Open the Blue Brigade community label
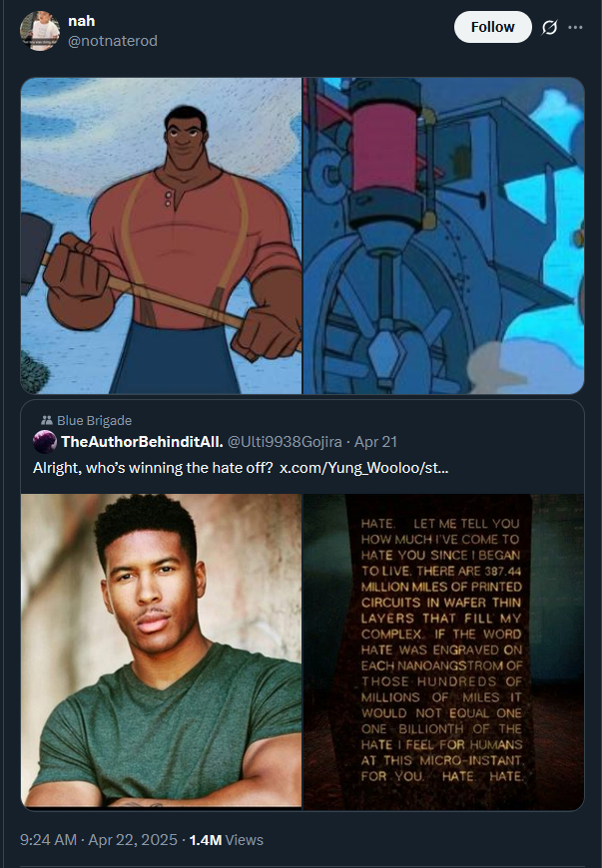602x868 pixels. click(94, 421)
